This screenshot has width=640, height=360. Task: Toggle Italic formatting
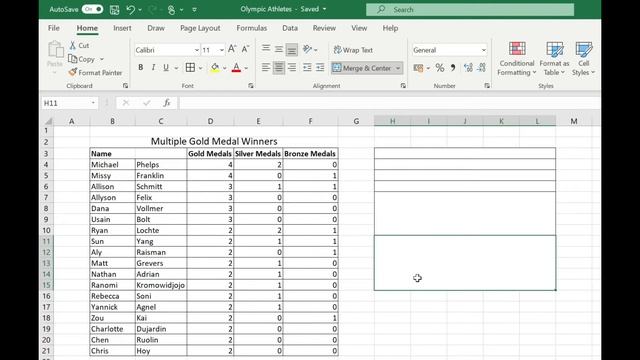(153, 68)
